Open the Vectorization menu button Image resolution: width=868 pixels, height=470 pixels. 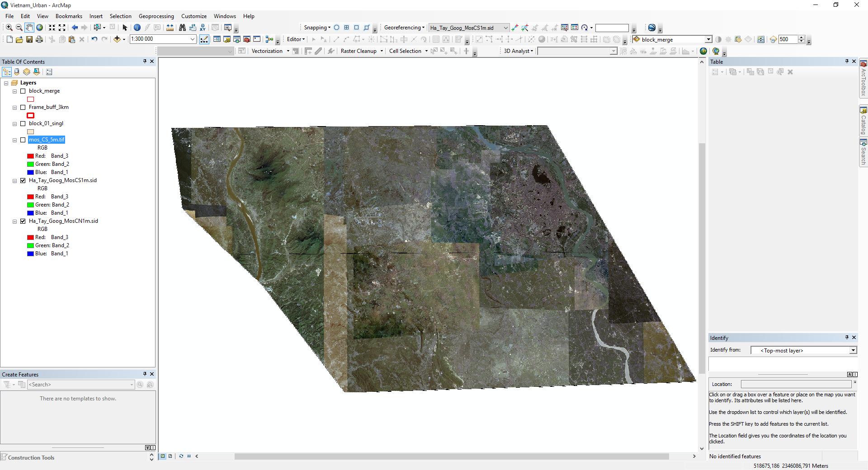tap(270, 51)
